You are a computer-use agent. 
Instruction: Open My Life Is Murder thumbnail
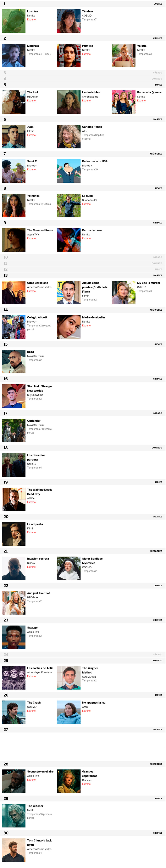coord(124,293)
